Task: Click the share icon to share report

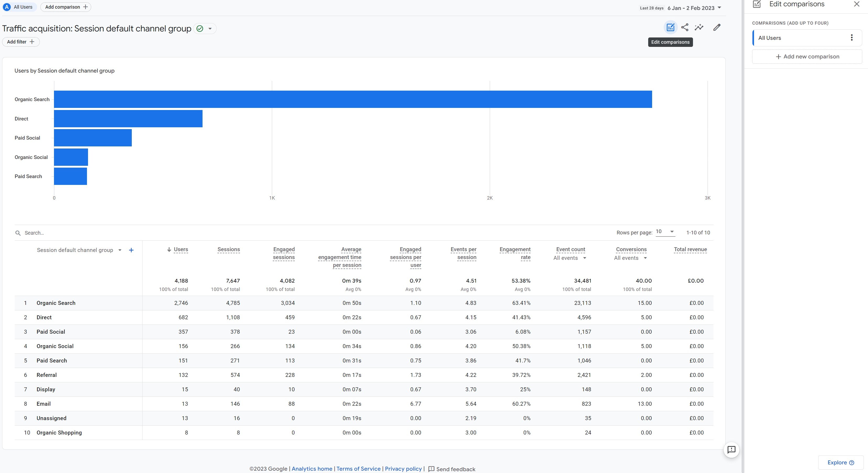Action: [685, 27]
